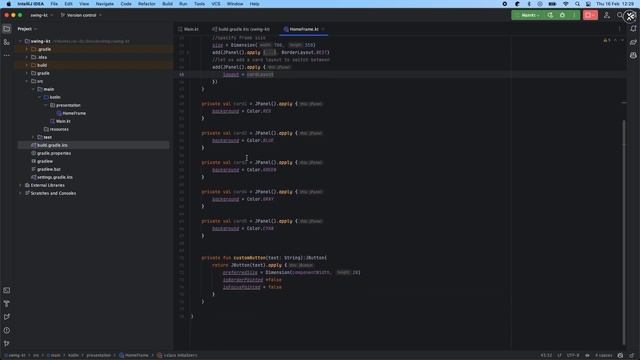Screen dimensions: 640x360
Task: Click the macOS date and time
Action: (615, 4)
